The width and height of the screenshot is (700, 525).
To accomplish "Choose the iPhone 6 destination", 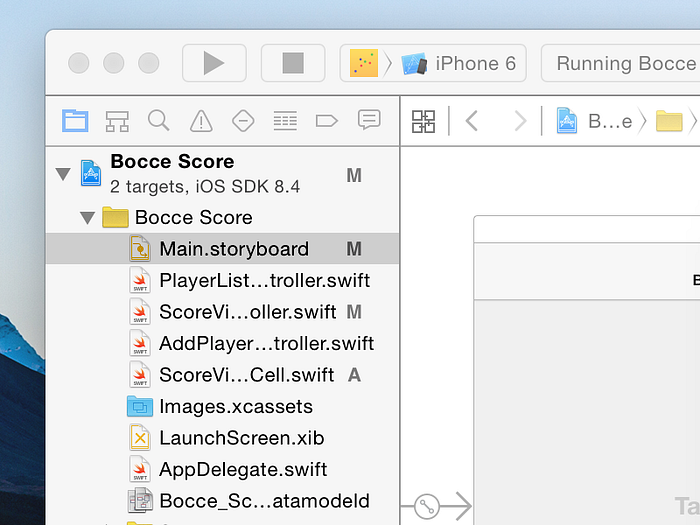I will (x=458, y=63).
